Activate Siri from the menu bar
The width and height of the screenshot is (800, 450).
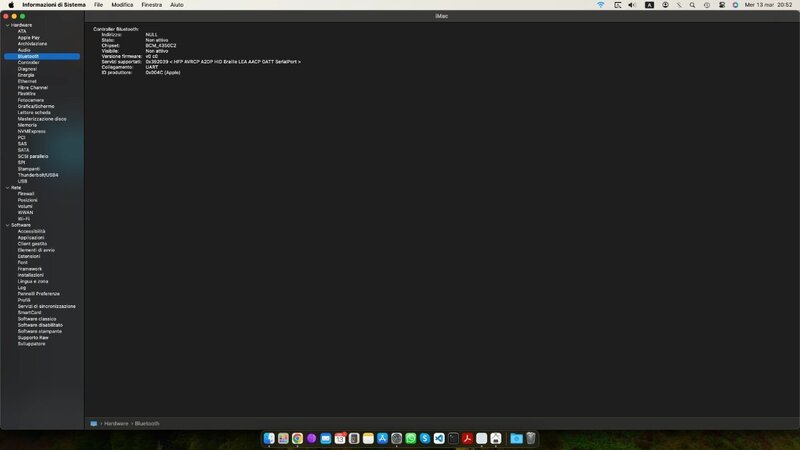point(735,5)
